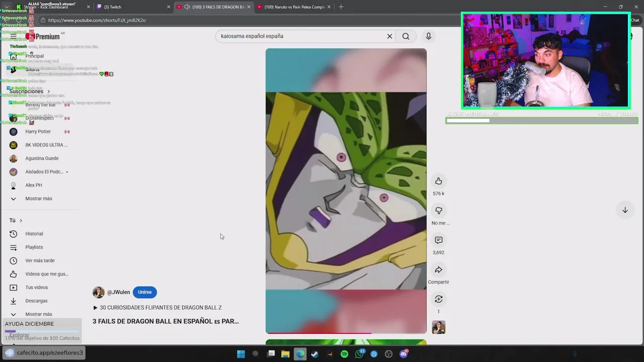Tap the Remix icon

tap(439, 299)
